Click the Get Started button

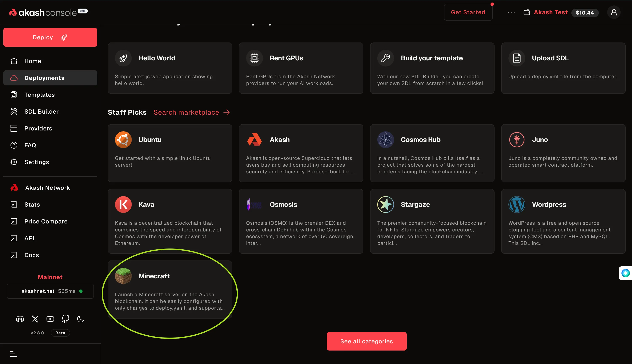pyautogui.click(x=468, y=12)
